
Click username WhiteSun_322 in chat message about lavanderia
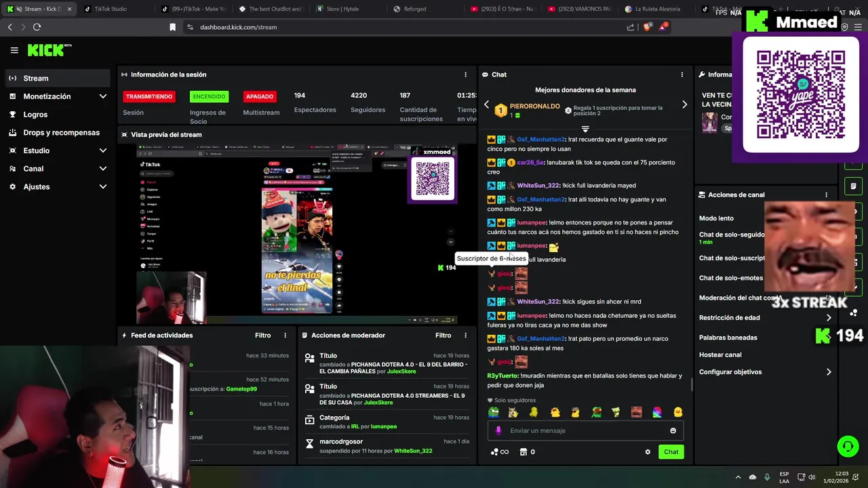pyautogui.click(x=538, y=186)
